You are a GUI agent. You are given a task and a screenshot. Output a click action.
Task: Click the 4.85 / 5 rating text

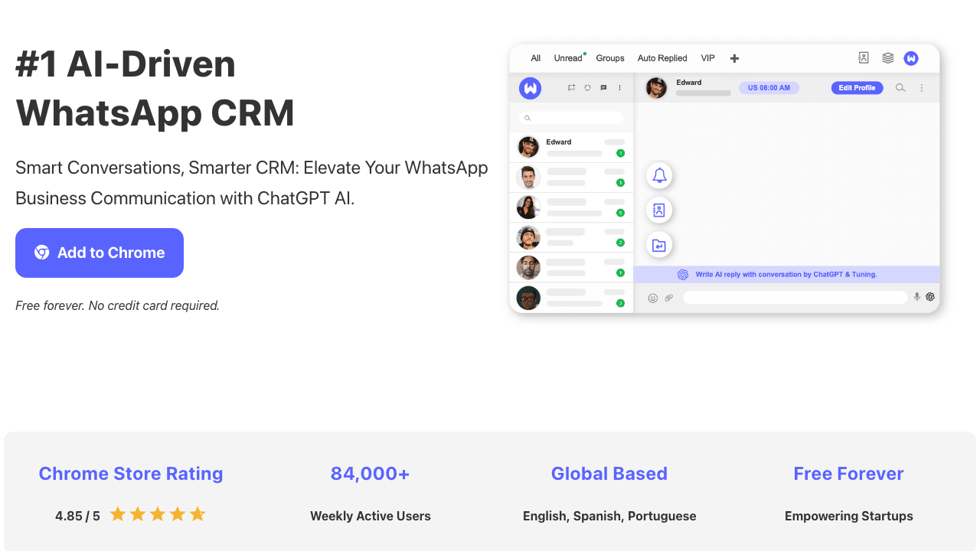[x=77, y=516]
